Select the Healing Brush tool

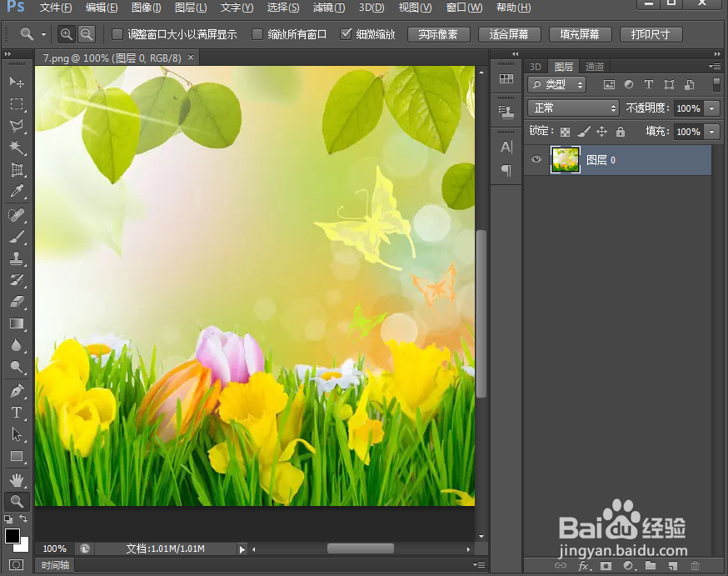click(17, 215)
